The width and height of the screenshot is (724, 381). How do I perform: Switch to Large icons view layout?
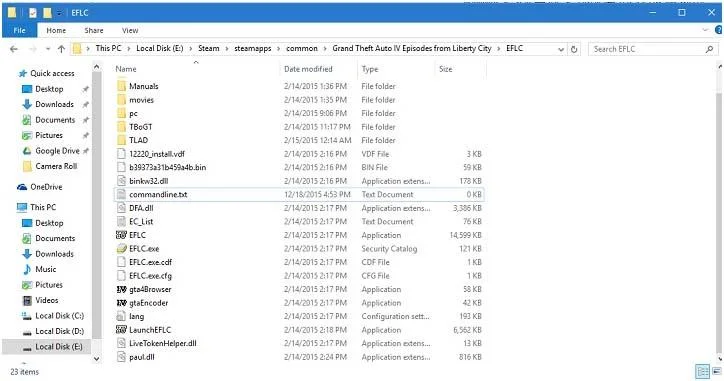tap(717, 371)
